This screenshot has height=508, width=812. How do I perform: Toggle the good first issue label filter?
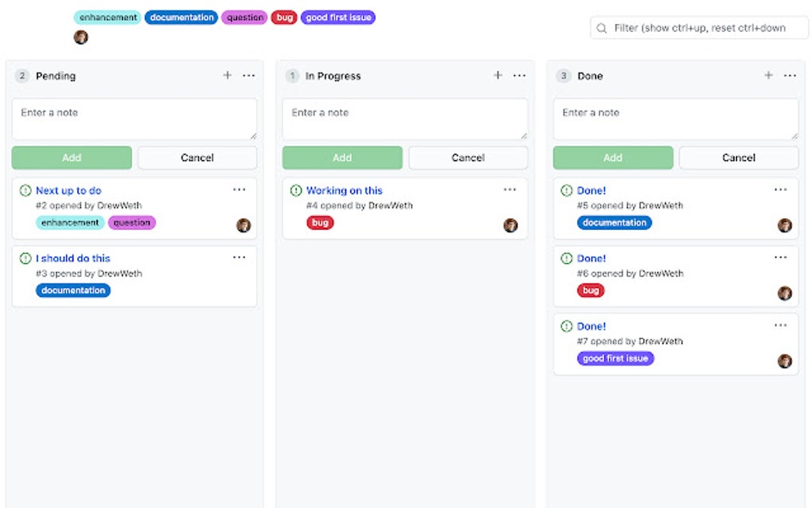(338, 17)
